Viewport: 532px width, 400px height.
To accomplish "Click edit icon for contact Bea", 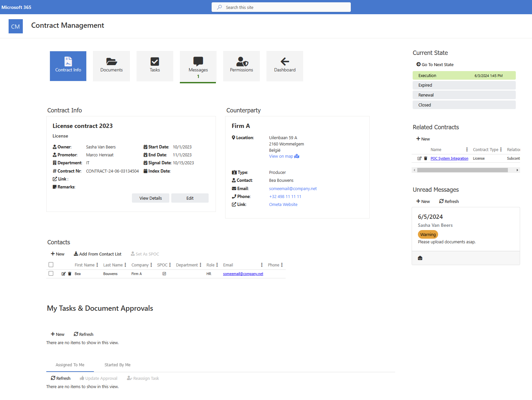I will (63, 274).
